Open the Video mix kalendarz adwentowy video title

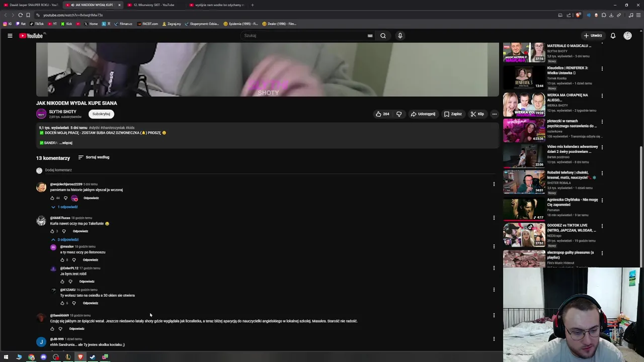(x=573, y=149)
